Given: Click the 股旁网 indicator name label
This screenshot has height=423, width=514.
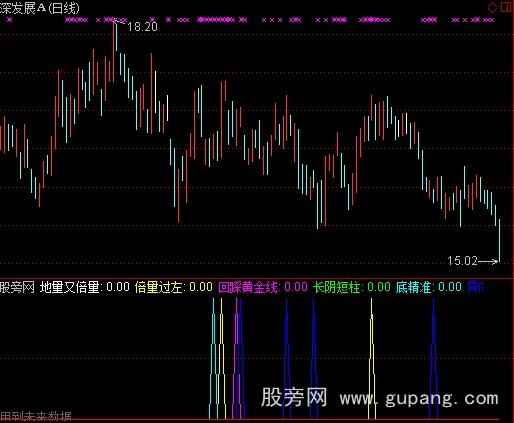Looking at the screenshot, I should (x=17, y=287).
